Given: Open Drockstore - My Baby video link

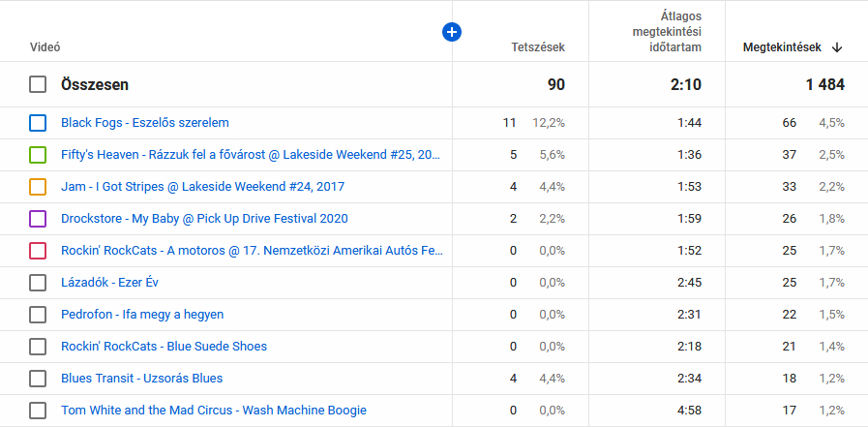Looking at the screenshot, I should click(x=204, y=219).
